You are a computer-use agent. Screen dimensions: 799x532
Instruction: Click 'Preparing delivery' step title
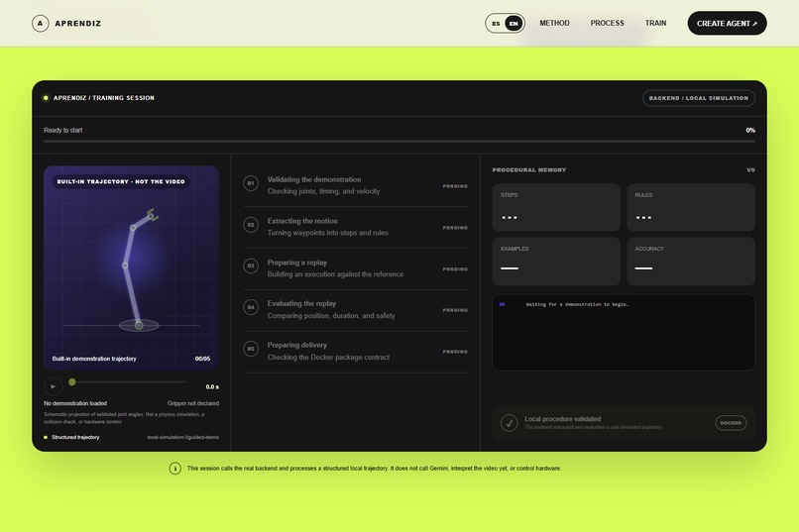coord(297,345)
